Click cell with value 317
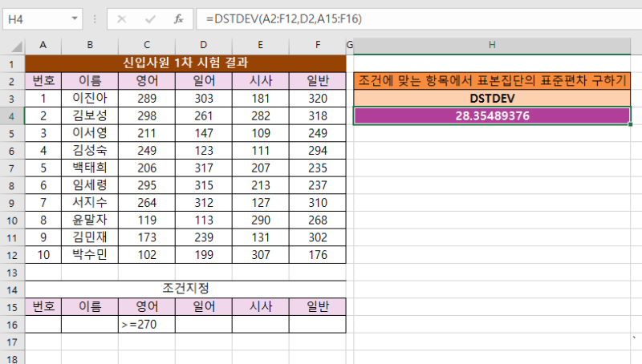Image resolution: width=642 pixels, height=364 pixels. pos(204,168)
